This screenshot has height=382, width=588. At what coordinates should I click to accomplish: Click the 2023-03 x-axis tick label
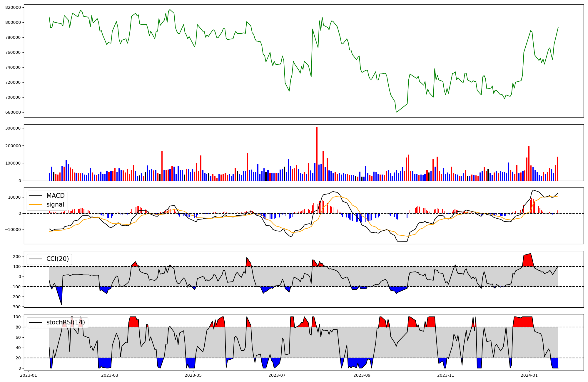109,375
